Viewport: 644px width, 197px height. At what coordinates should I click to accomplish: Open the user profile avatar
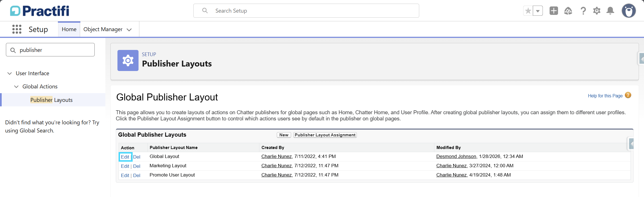(629, 11)
